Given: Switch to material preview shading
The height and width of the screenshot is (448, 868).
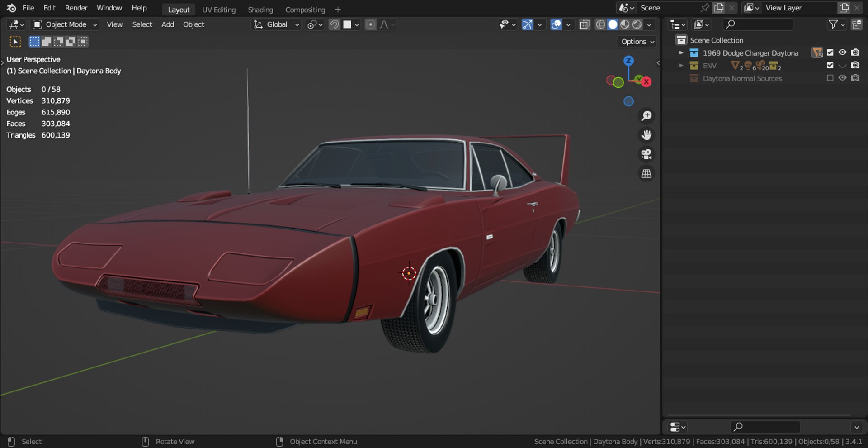Looking at the screenshot, I should (x=625, y=24).
